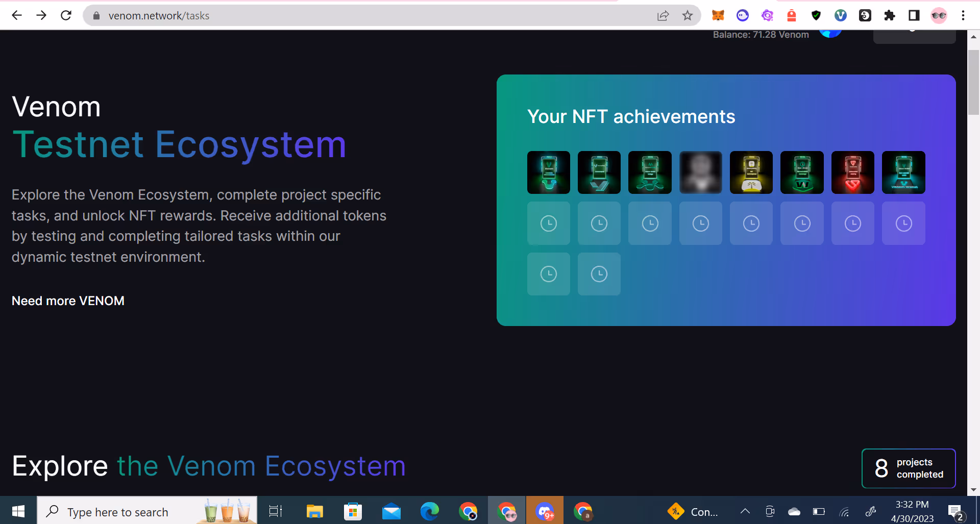Screen dimensions: 980x524
Task: Bookmark this page with the star icon
Action: coord(688,15)
